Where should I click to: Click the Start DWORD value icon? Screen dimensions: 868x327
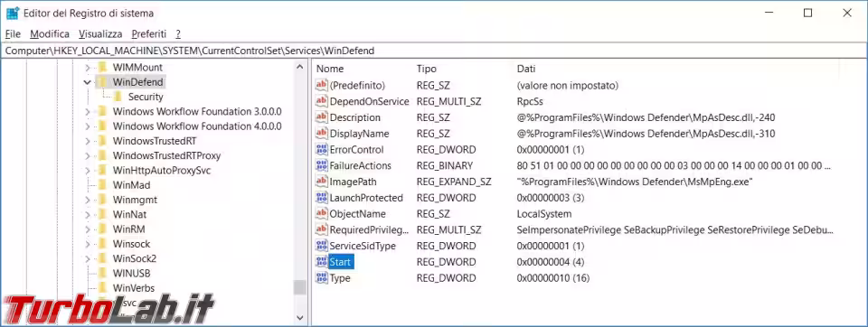322,262
